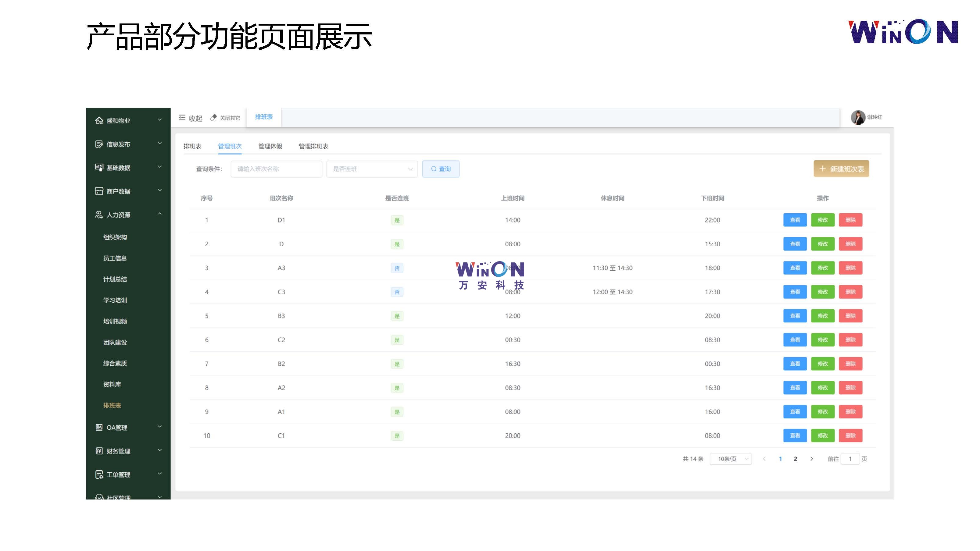Click 删除 for shift A1
The width and height of the screenshot is (980, 551).
[x=851, y=411]
